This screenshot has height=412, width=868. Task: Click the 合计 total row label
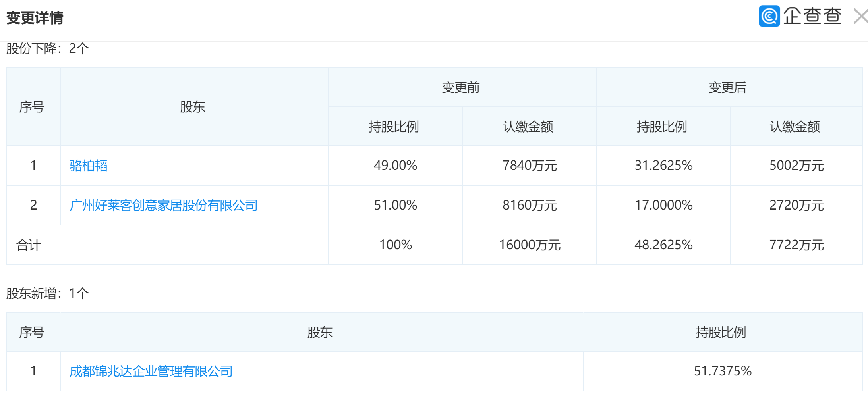click(x=29, y=245)
